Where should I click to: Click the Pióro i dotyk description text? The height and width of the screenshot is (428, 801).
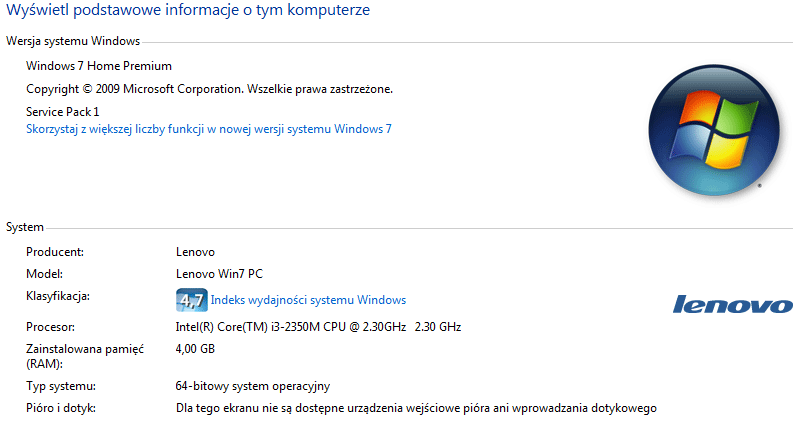[x=416, y=408]
